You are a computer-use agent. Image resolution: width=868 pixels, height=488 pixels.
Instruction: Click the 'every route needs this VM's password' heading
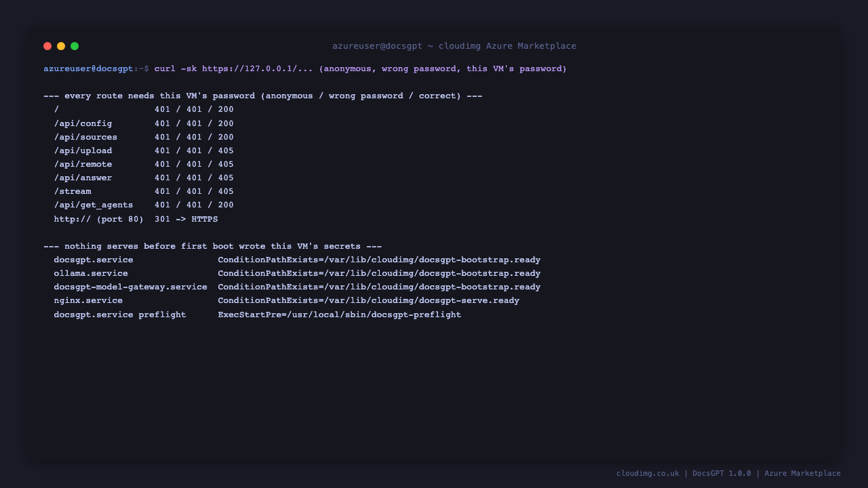tap(263, 96)
